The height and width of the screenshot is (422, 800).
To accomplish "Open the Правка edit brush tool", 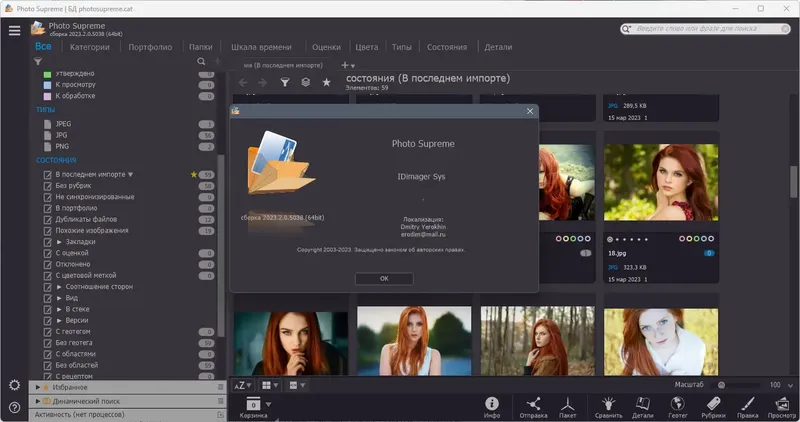I will (747, 407).
